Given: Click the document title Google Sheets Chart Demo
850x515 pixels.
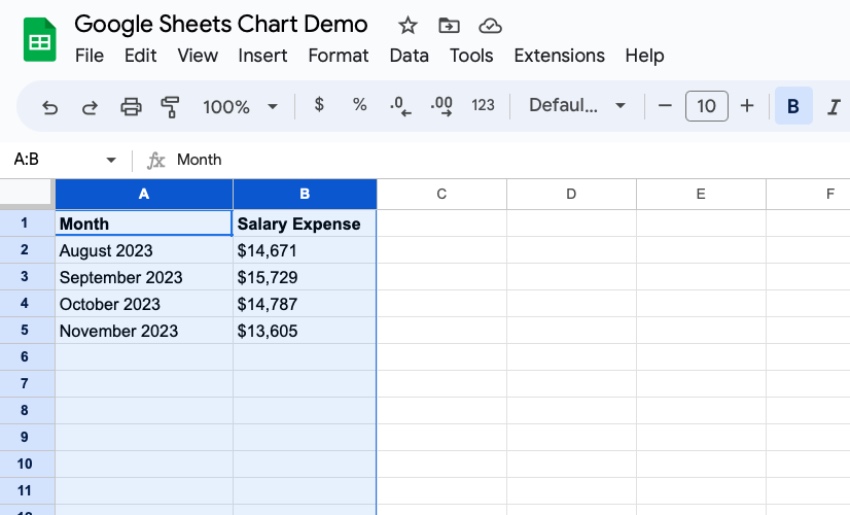Looking at the screenshot, I should point(221,24).
